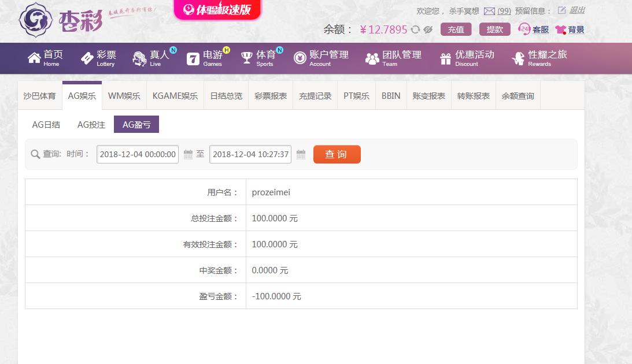The image size is (632, 364).
Task: Click the Team people icon
Action: coord(372,59)
